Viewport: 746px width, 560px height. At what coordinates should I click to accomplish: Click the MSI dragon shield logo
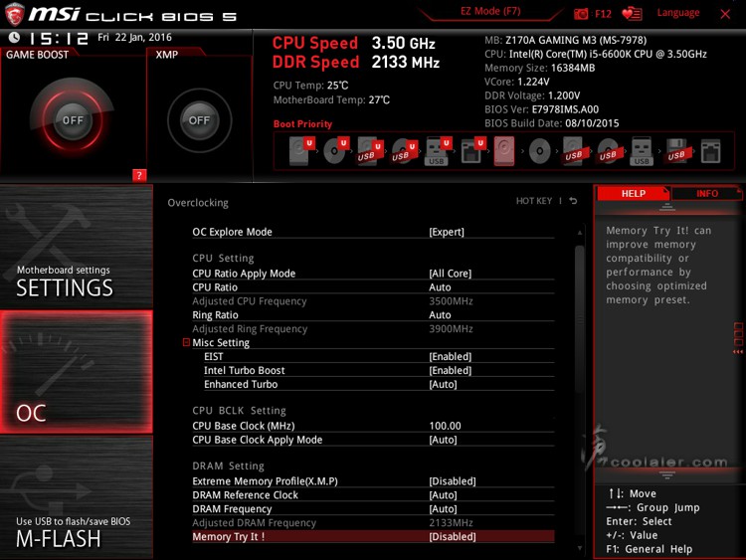[x=14, y=14]
